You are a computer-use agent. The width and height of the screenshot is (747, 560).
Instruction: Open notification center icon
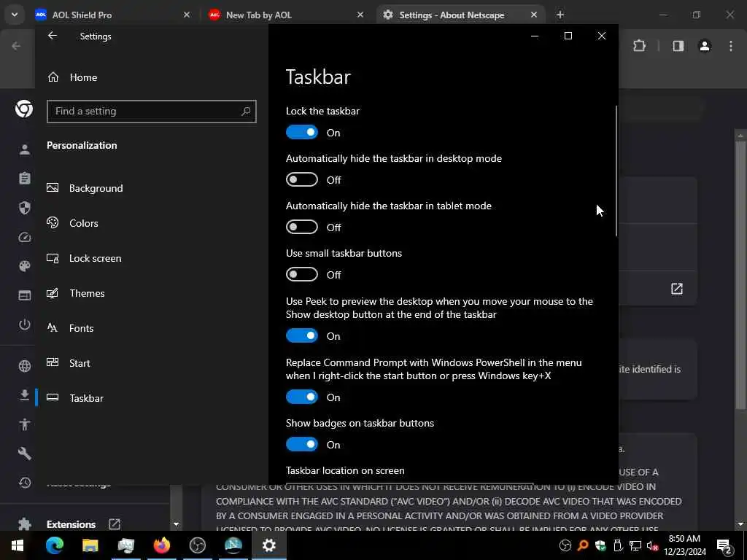pos(724,545)
